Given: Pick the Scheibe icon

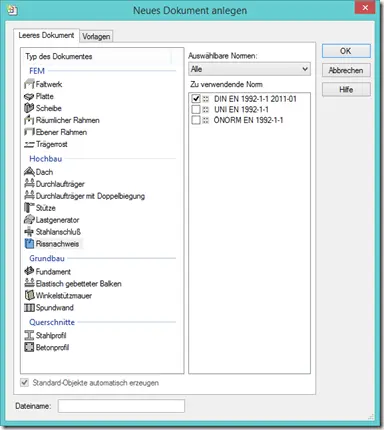Looking at the screenshot, I should pos(29,108).
